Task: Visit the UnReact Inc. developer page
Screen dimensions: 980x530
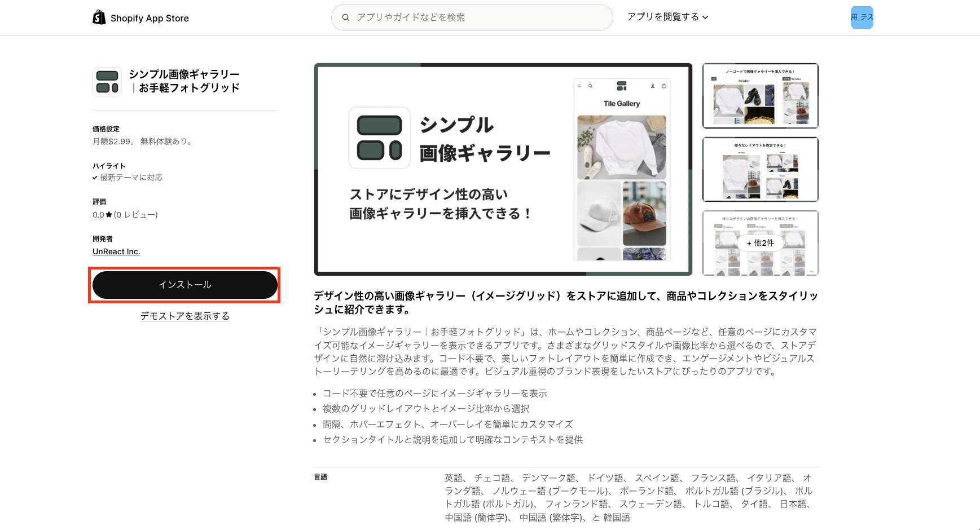Action: pyautogui.click(x=116, y=251)
